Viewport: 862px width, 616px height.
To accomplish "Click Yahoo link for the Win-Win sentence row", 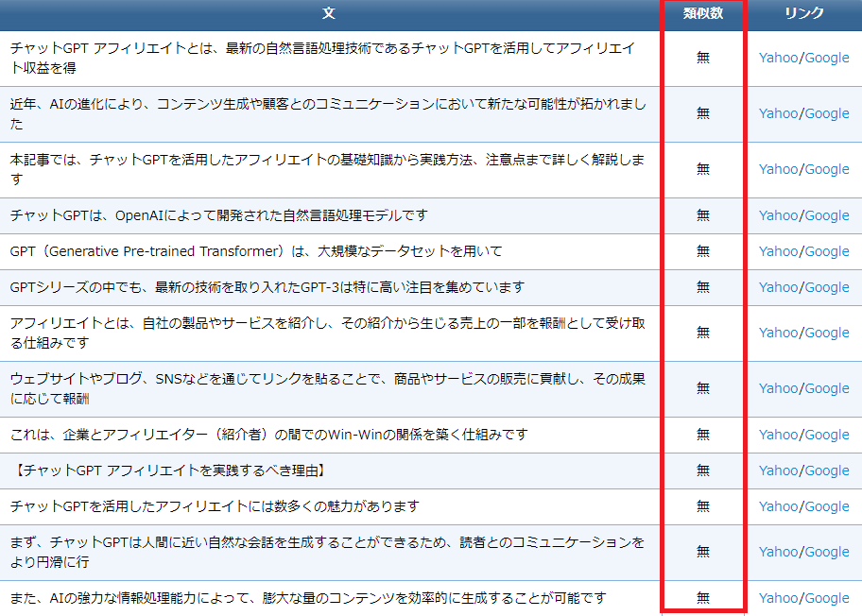I will [x=778, y=435].
